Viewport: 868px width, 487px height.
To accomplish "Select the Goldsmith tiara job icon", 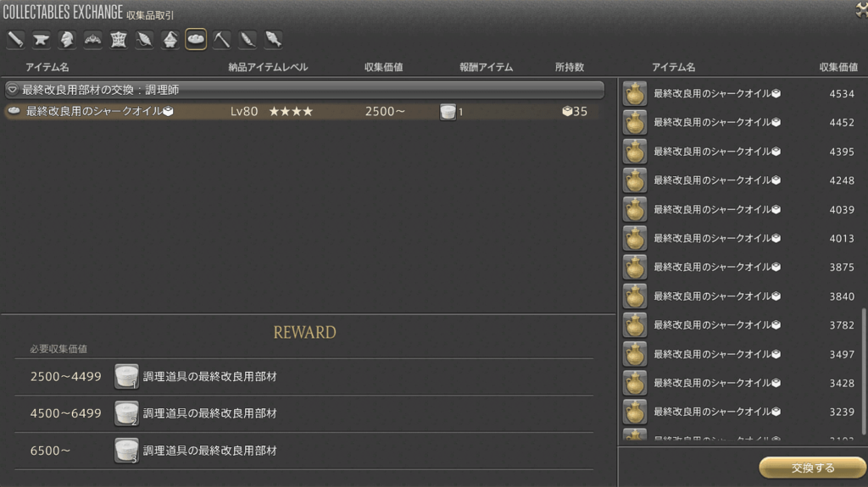I will 92,39.
